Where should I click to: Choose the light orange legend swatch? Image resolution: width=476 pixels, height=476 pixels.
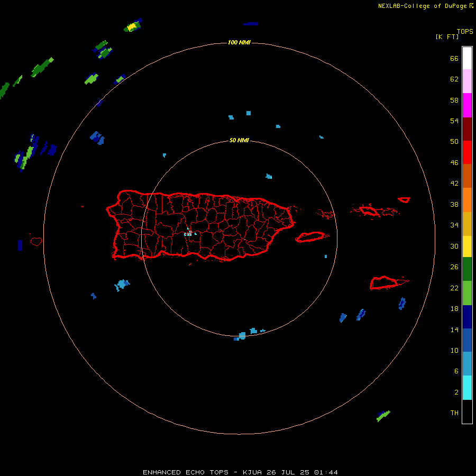coord(467,200)
